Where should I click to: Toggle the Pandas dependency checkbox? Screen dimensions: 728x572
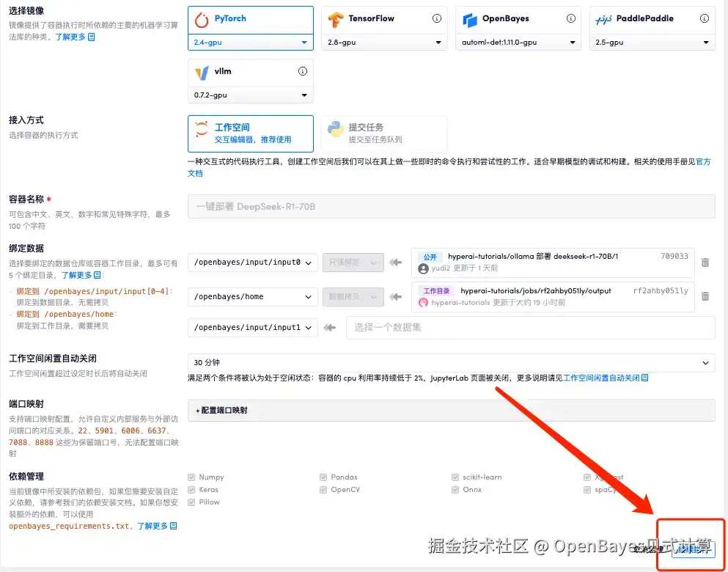323,477
